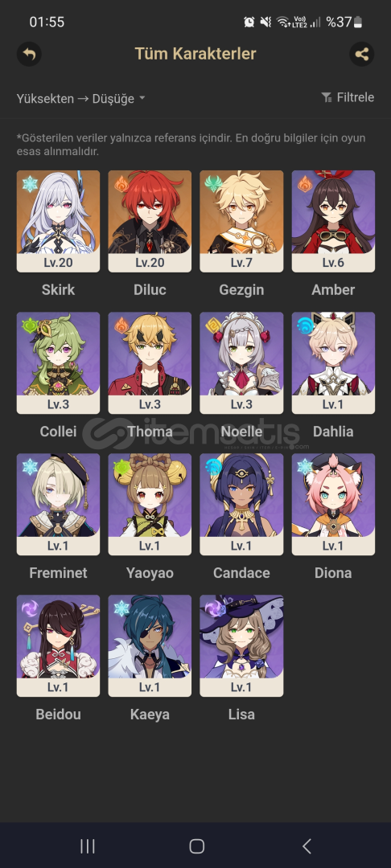Image resolution: width=391 pixels, height=868 pixels.
Task: Tap Beidou's Electro element icon
Action: [30, 608]
